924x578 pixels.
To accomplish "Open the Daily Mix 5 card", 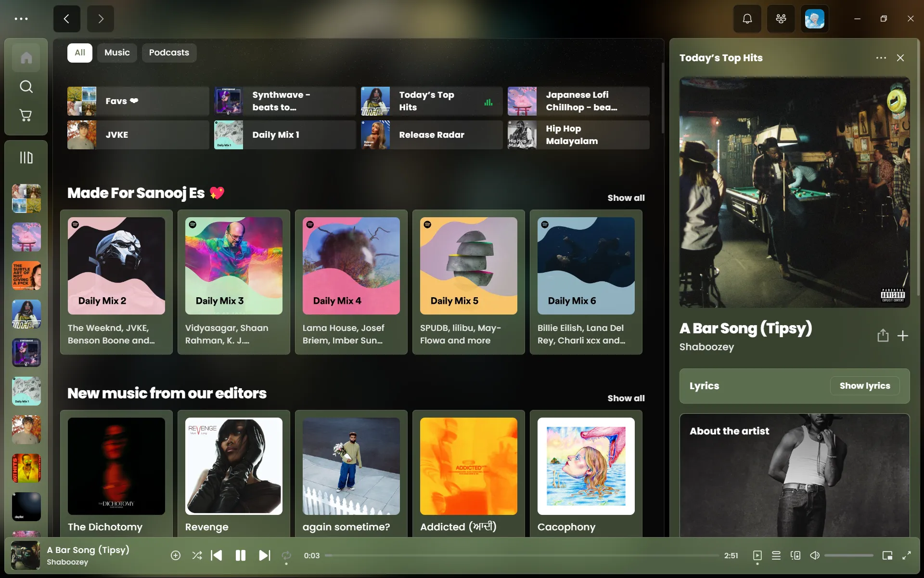I will click(x=469, y=282).
